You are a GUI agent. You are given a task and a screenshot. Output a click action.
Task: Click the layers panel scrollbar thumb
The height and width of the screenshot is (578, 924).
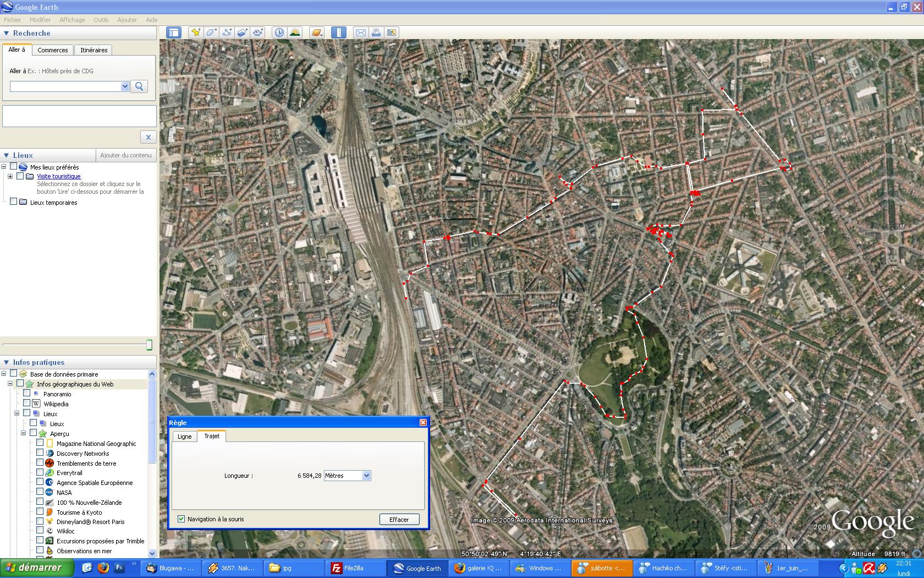click(x=152, y=421)
